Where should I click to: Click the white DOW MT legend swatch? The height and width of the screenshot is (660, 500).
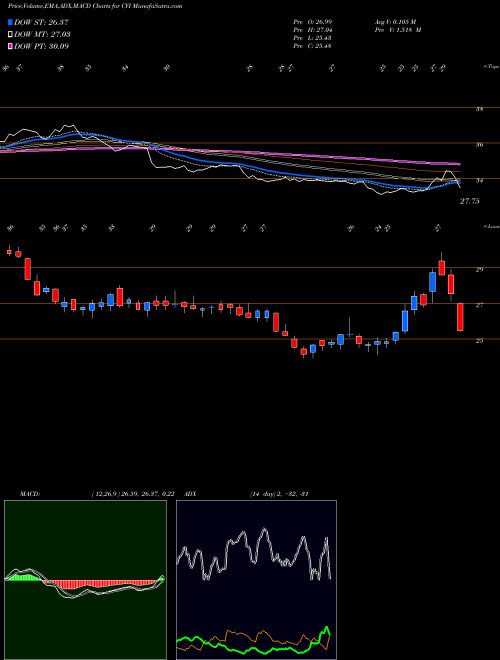tap(10, 34)
